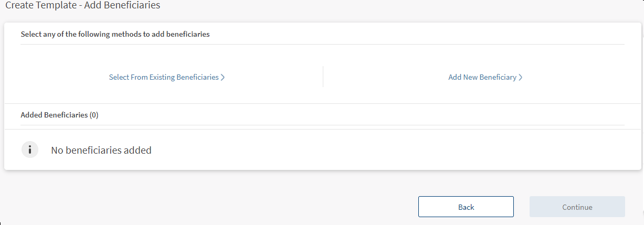The image size is (644, 225).
Task: Select the Added Beneficiaries (0) heading
Action: point(59,115)
